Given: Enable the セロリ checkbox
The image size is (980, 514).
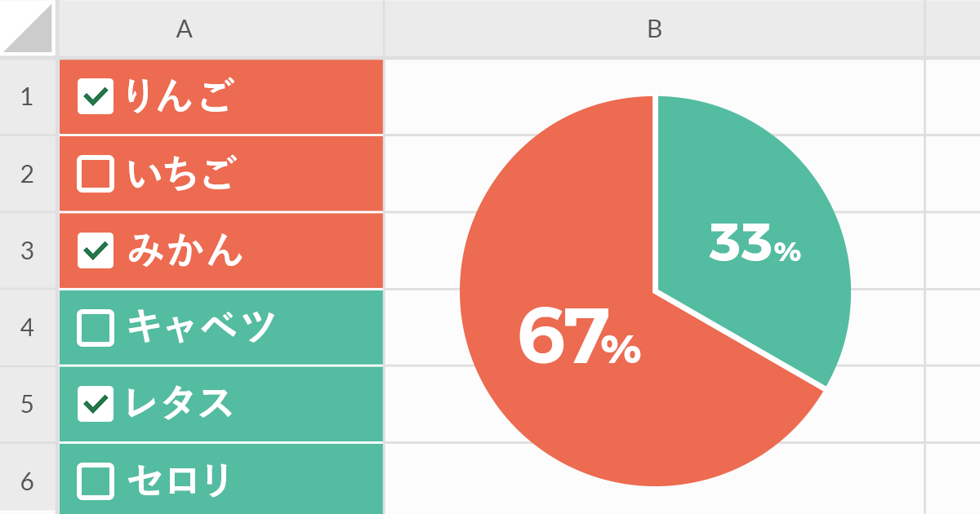Looking at the screenshot, I should click(x=96, y=481).
